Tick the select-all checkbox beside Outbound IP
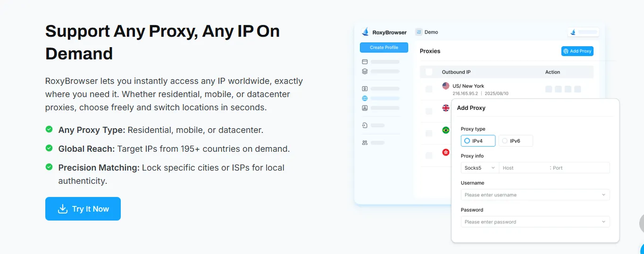Screen dimensions: 644x254 click(429, 72)
